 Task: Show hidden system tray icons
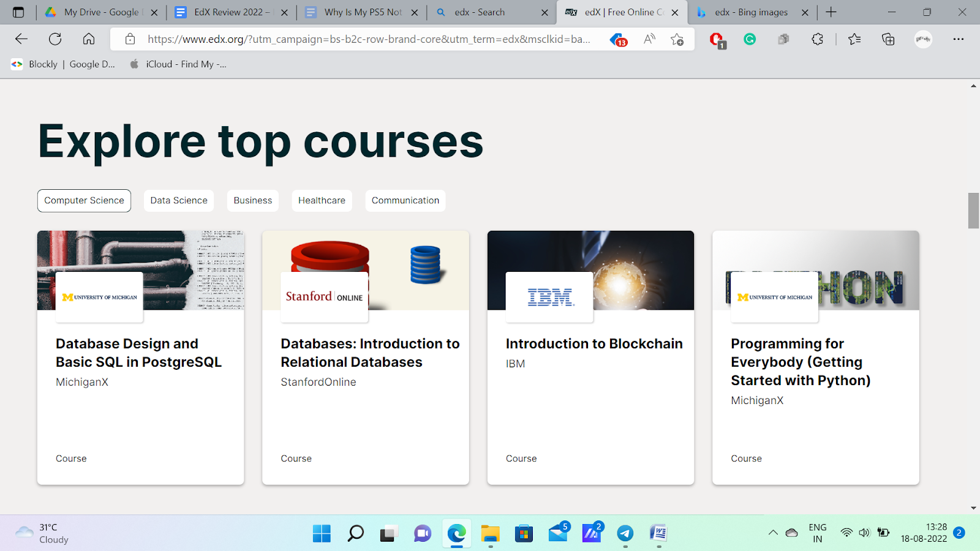[x=773, y=533]
